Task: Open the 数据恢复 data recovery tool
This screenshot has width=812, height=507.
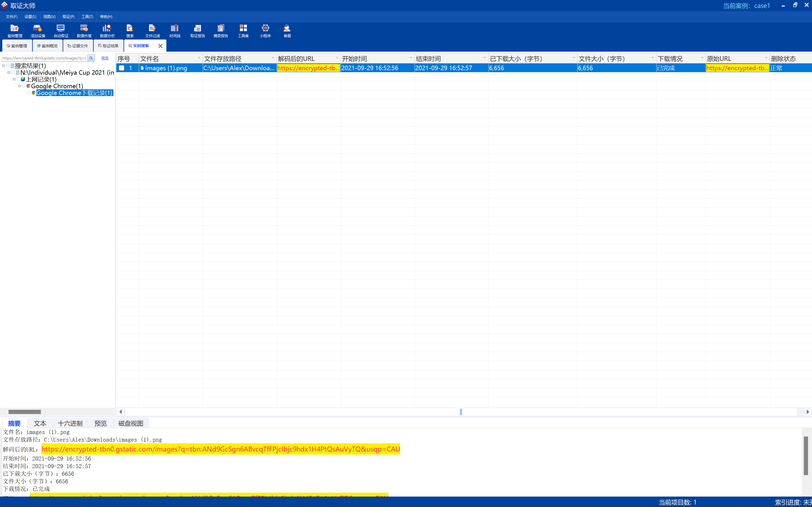Action: pos(84,30)
